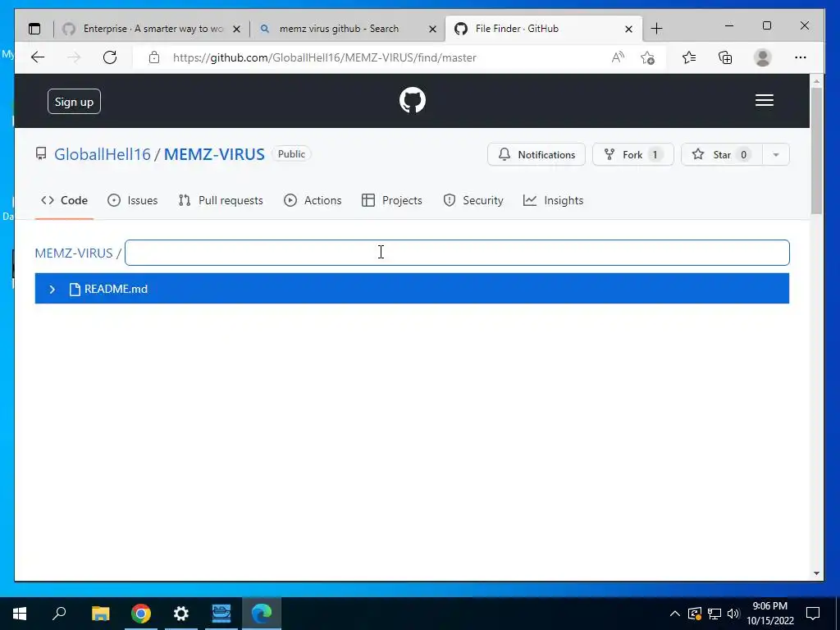The width and height of the screenshot is (840, 630).
Task: Open the Code repository tab
Action: [x=64, y=200]
